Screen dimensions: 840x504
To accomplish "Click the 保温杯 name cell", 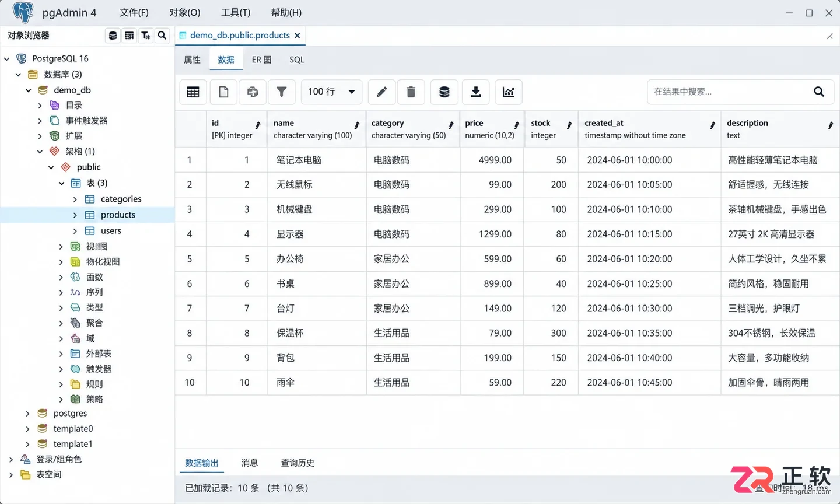I will (317, 333).
